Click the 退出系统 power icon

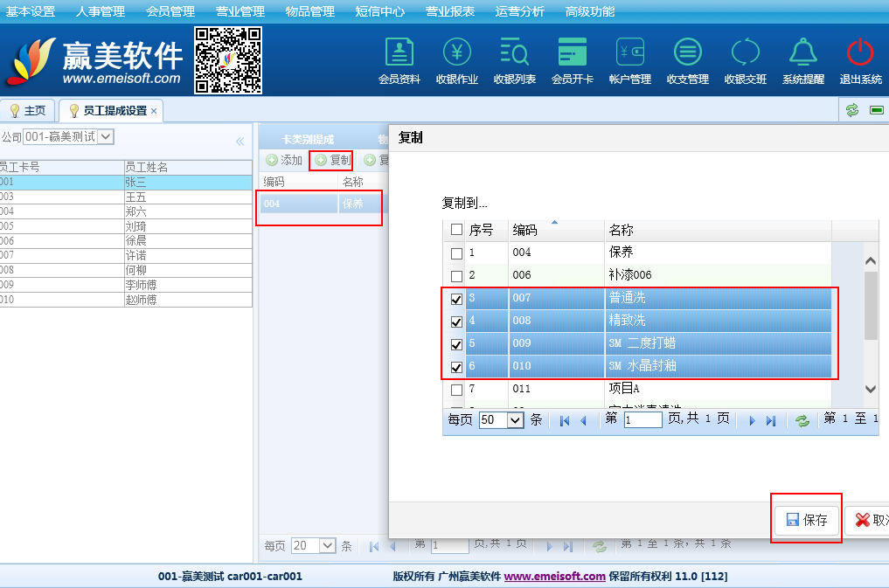coord(860,54)
